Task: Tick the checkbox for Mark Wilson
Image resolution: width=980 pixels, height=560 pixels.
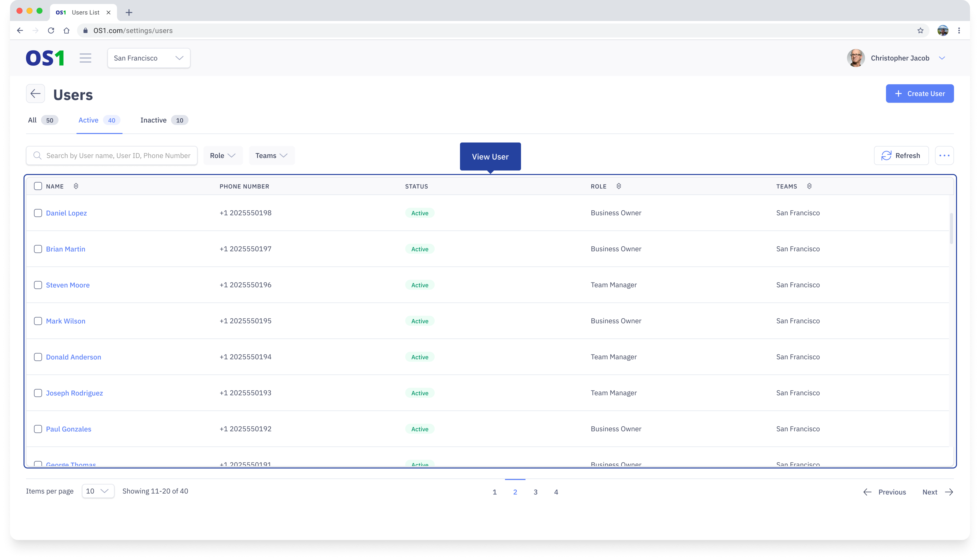Action: [38, 321]
